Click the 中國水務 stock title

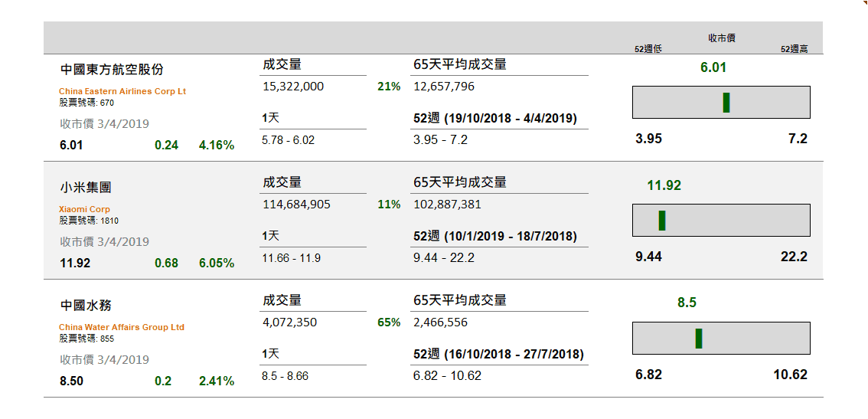86,306
